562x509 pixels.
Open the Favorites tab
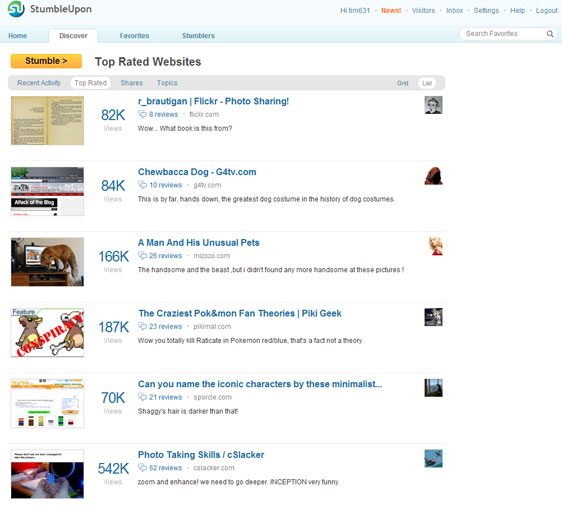click(134, 35)
